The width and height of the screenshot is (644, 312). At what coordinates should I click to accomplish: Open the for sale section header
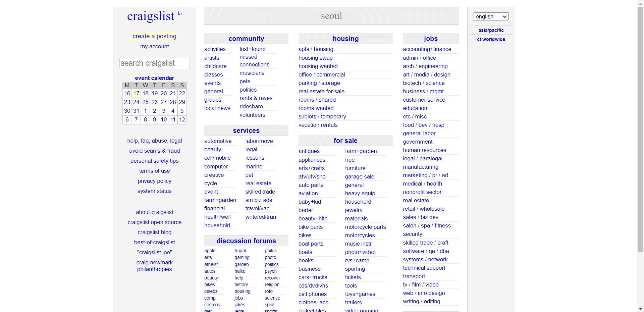pos(345,141)
